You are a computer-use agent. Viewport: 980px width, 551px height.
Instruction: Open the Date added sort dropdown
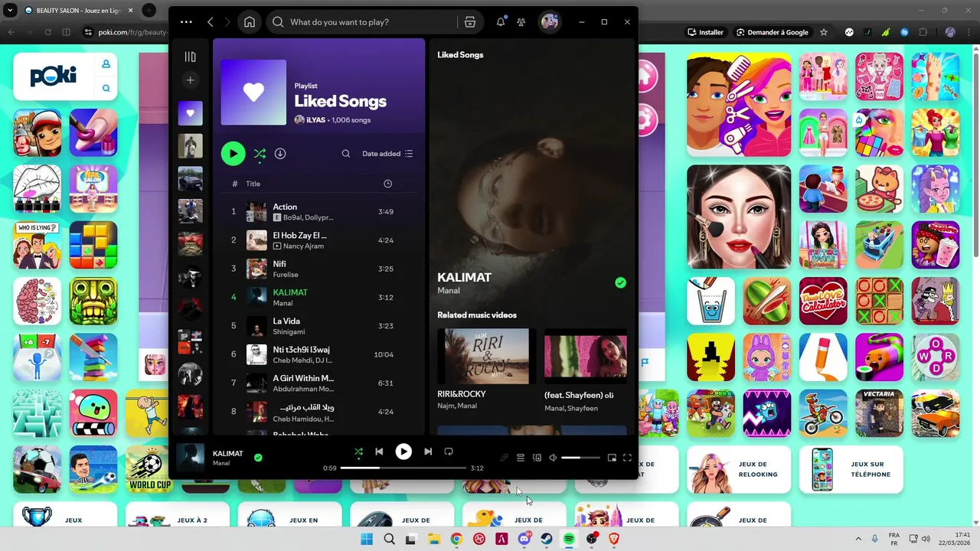387,154
